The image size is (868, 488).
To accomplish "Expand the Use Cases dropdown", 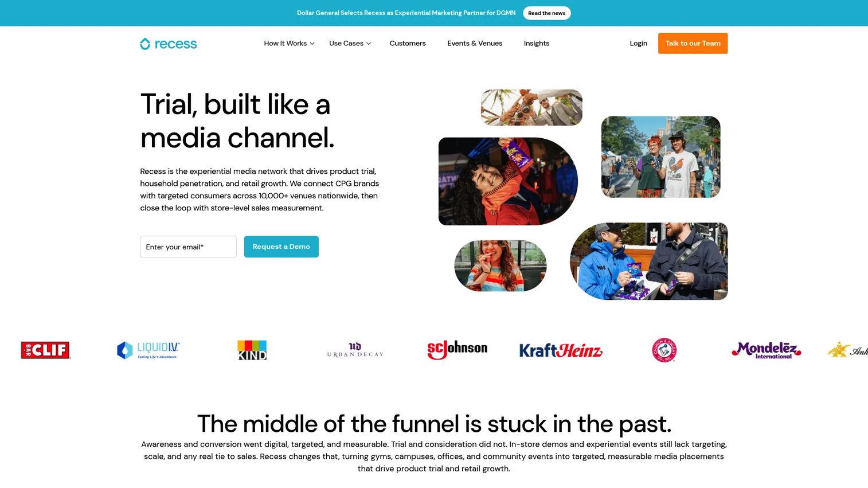I will (x=350, y=43).
